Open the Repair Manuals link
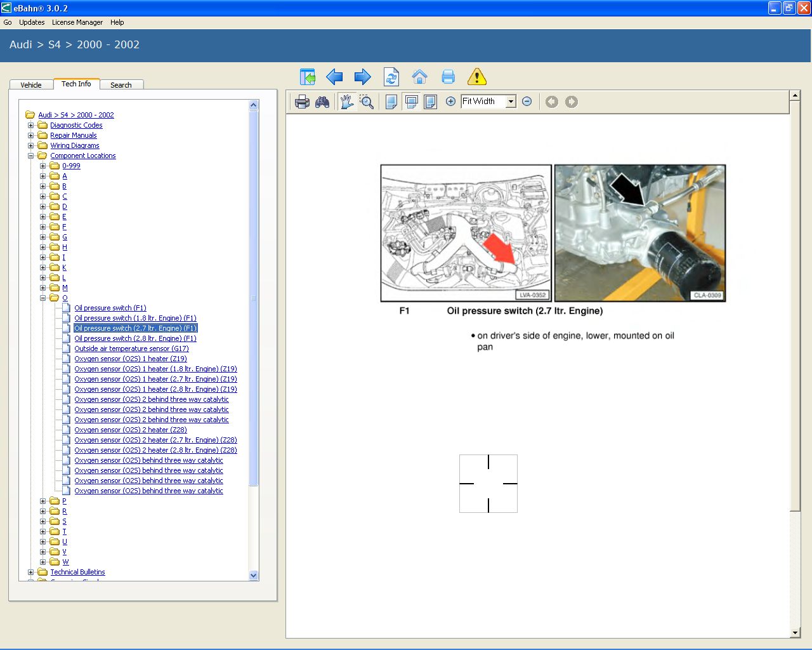 click(74, 135)
